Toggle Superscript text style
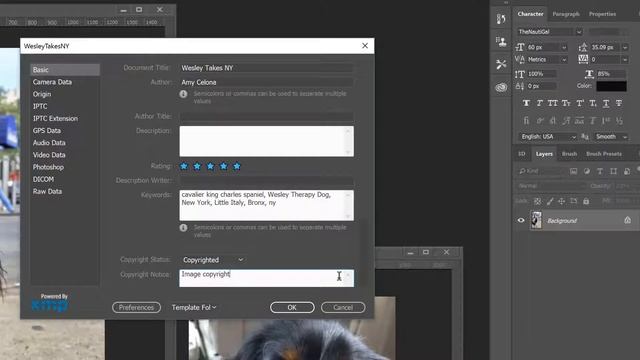This screenshot has height=360, width=640. pos(580,103)
